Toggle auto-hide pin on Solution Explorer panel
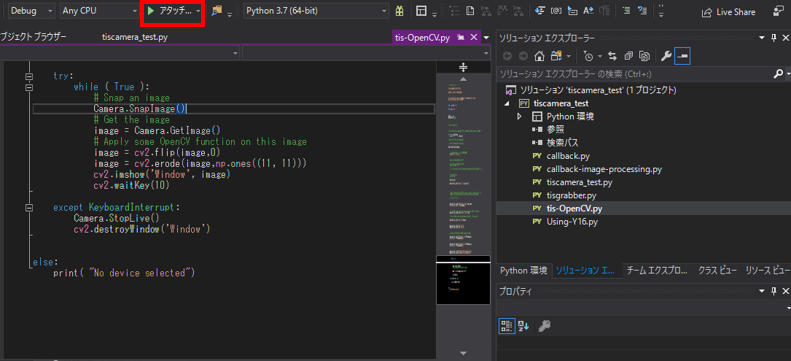Viewport: 791px width, 361px height. 774,38
